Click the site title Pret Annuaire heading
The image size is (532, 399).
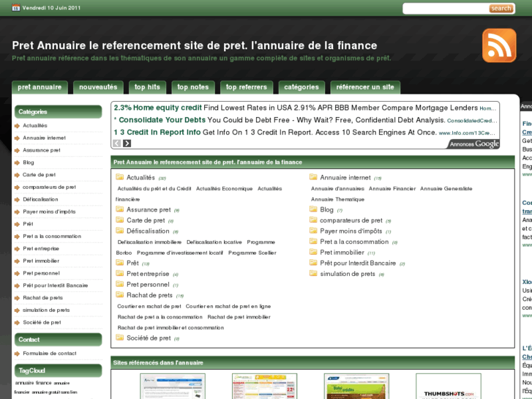click(195, 45)
